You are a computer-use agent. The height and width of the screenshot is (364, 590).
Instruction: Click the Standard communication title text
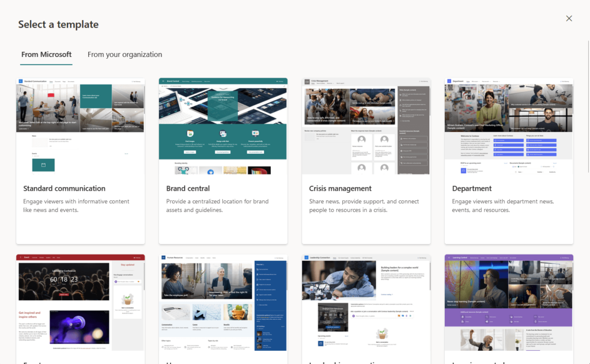(65, 188)
